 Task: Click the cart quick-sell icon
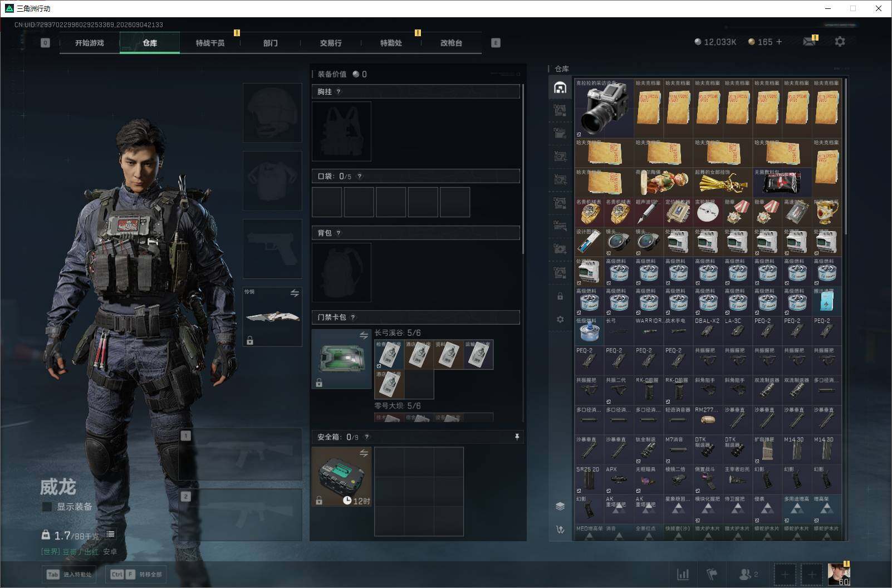560,529
